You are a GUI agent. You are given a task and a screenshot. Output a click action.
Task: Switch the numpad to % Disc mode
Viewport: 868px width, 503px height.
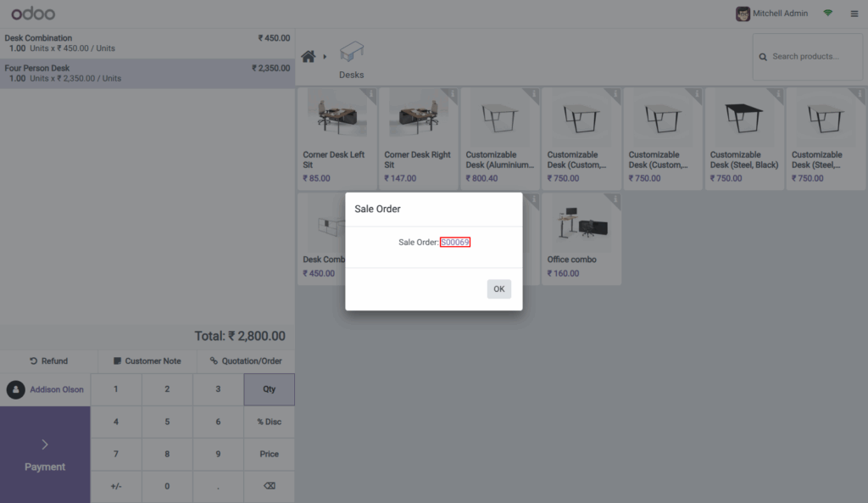[269, 422]
